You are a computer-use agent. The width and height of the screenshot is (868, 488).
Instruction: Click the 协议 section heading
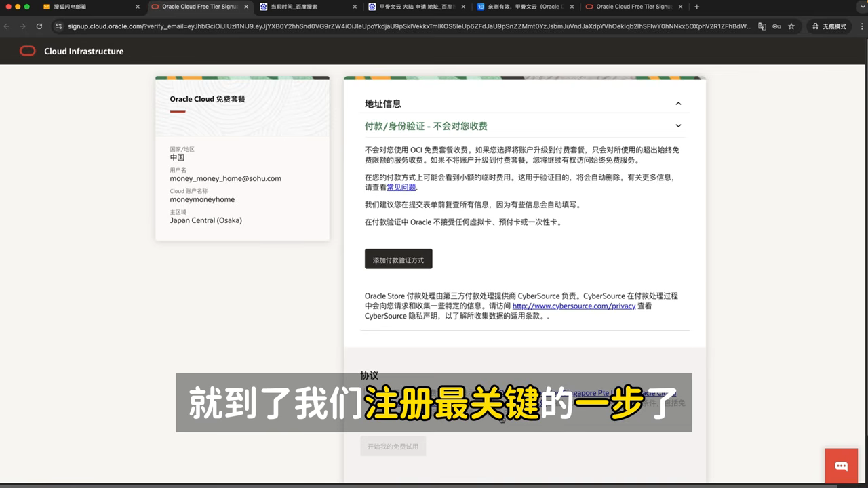[x=369, y=375]
